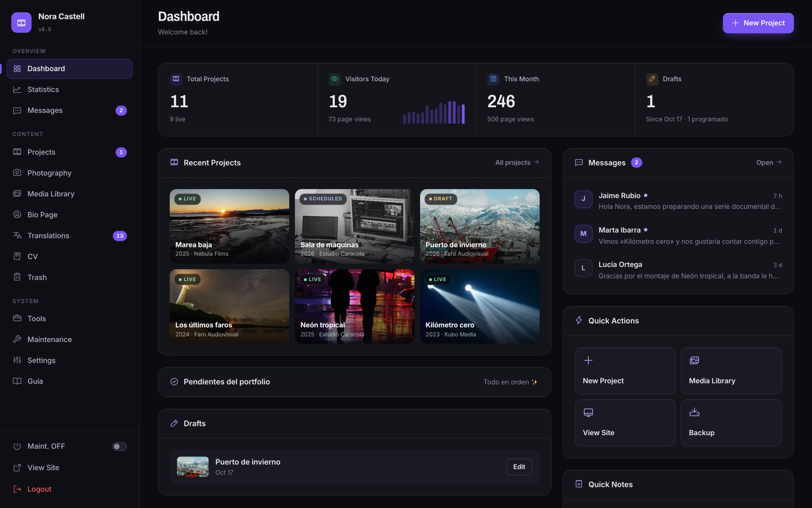This screenshot has width=812, height=508.
Task: Click the Quick Notes clipboard icon
Action: (x=579, y=484)
